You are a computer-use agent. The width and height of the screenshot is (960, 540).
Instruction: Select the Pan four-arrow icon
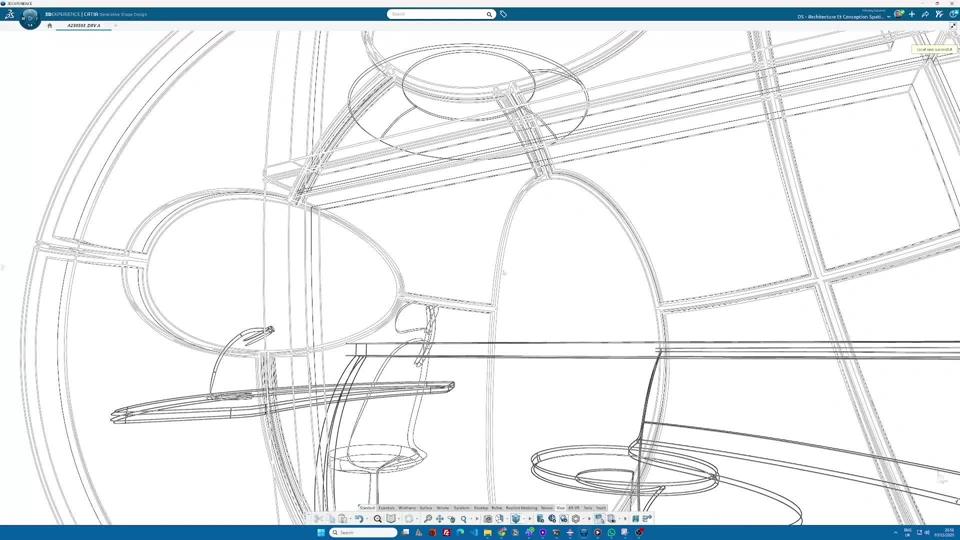[x=440, y=519]
